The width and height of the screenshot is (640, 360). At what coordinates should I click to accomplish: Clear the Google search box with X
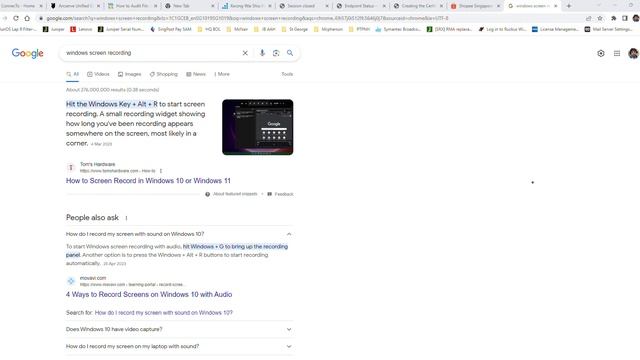pyautogui.click(x=245, y=53)
